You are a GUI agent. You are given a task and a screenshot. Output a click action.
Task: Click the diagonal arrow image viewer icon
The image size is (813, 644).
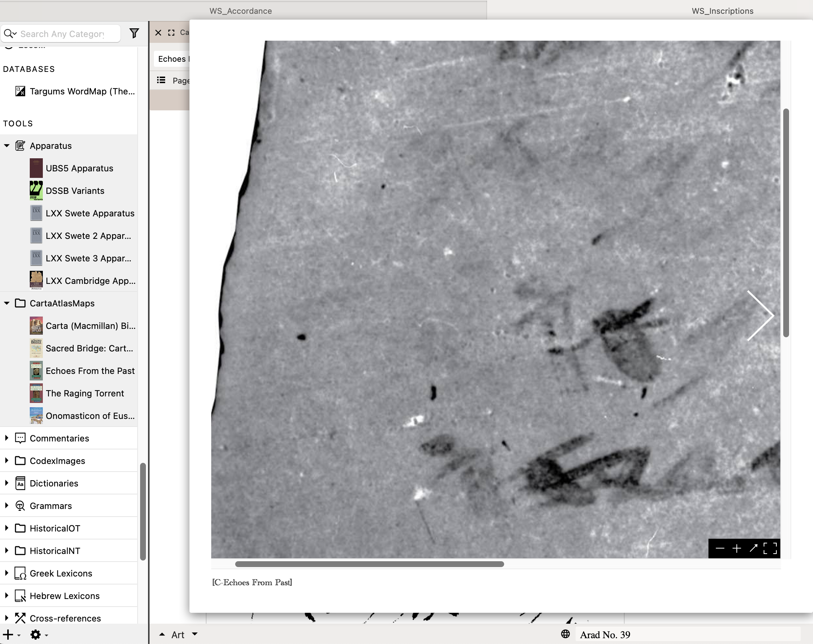pos(753,548)
